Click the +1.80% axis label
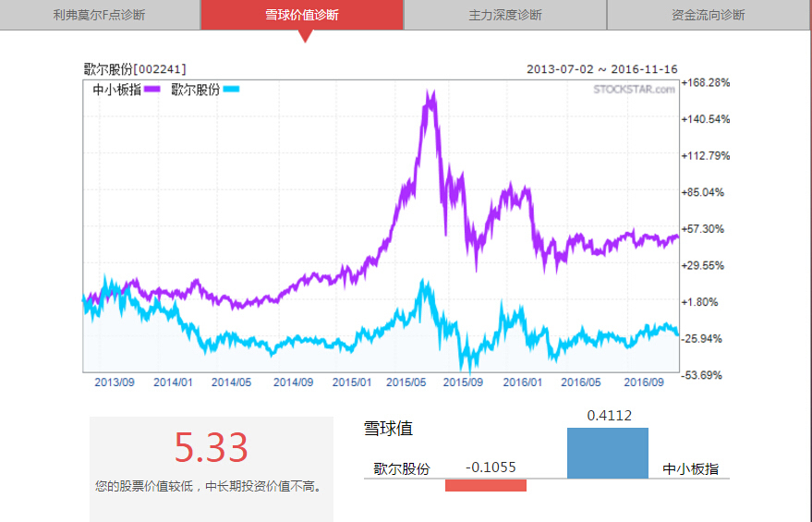Viewport: 812px width, 522px height. (699, 302)
